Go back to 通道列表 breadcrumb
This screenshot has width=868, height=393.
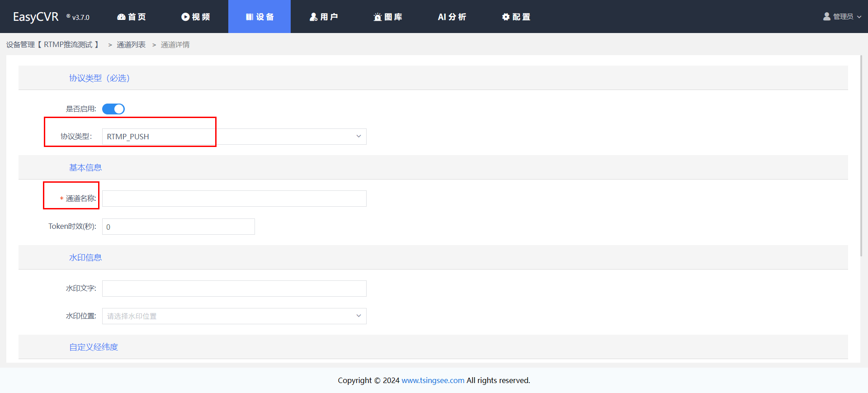[131, 44]
